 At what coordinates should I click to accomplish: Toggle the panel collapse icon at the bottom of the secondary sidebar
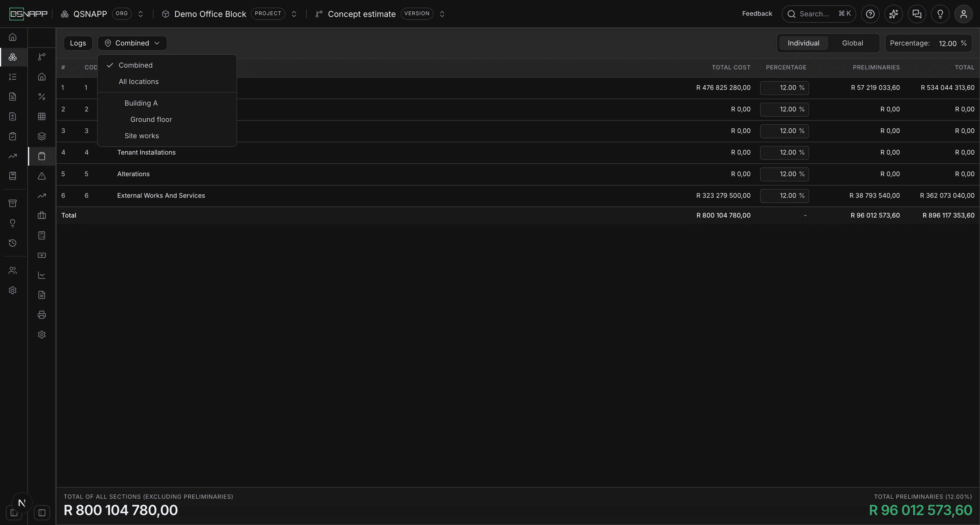tap(42, 512)
